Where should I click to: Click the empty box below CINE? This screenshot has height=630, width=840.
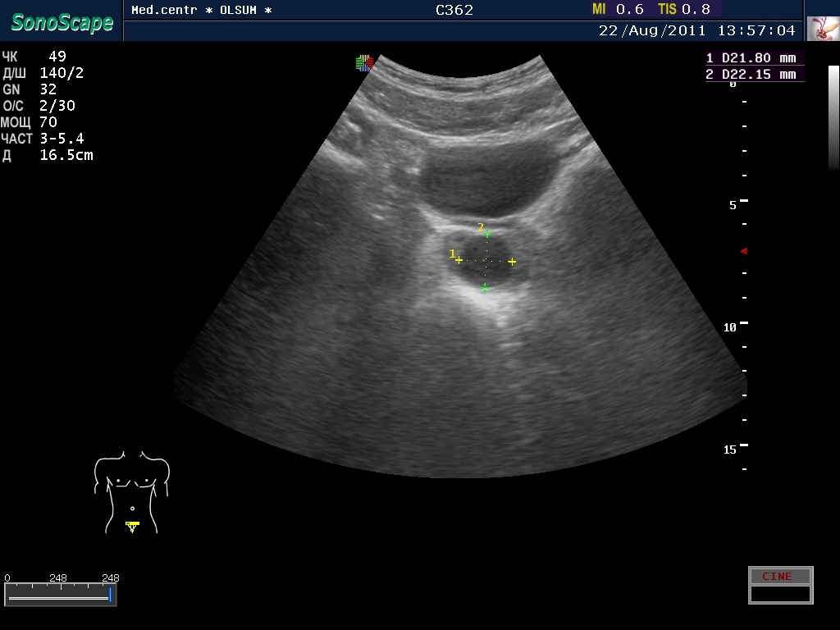[x=780, y=594]
